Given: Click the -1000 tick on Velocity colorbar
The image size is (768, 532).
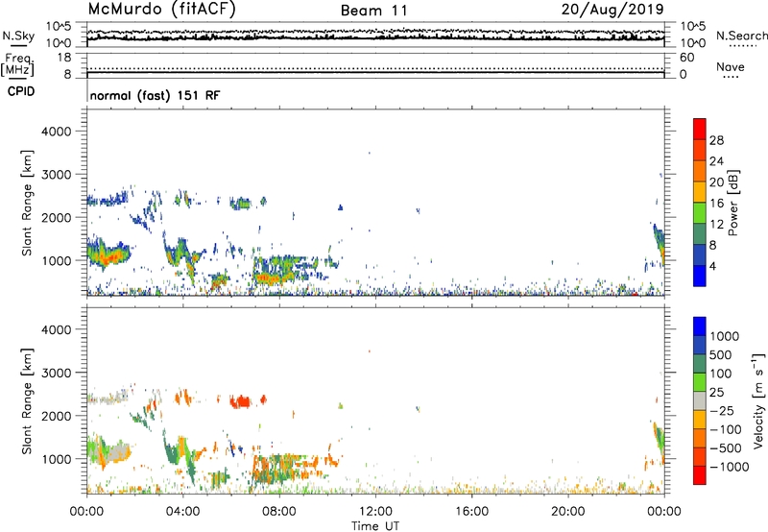Looking at the screenshot, I should (729, 467).
